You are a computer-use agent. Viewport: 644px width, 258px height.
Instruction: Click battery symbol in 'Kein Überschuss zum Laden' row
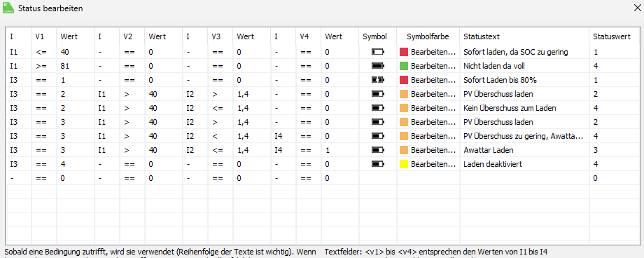[378, 108]
